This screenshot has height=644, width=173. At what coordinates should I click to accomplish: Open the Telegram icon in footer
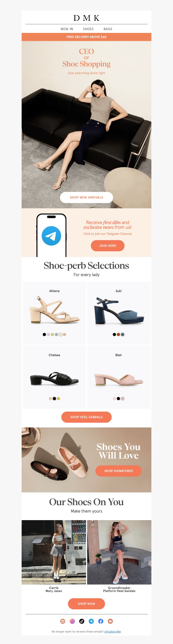coord(91,621)
